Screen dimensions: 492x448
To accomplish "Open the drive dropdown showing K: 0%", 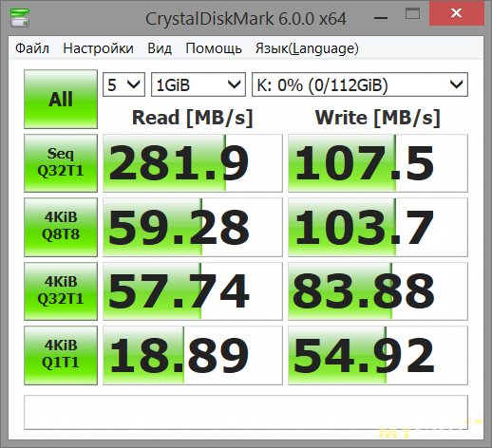I will [x=360, y=84].
